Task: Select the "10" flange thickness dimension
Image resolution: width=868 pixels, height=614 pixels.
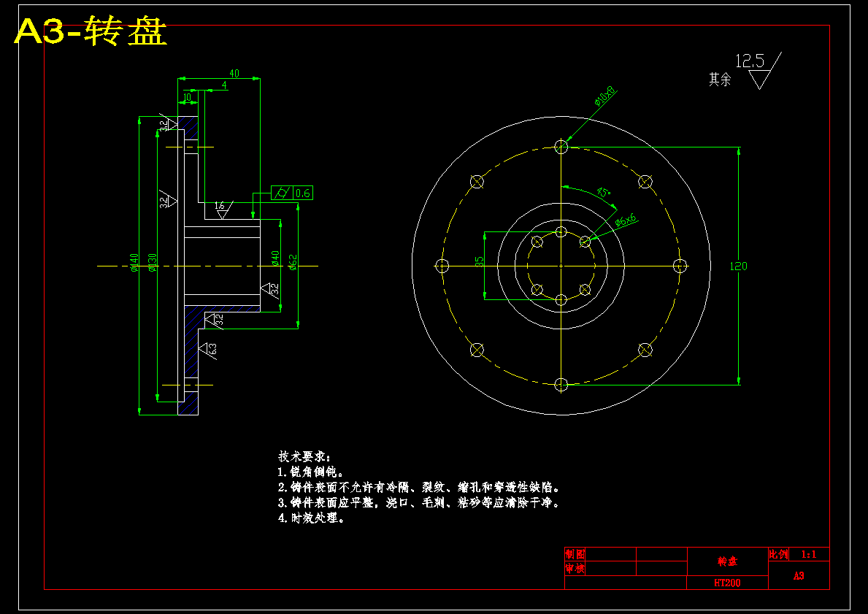Action: pos(187,97)
